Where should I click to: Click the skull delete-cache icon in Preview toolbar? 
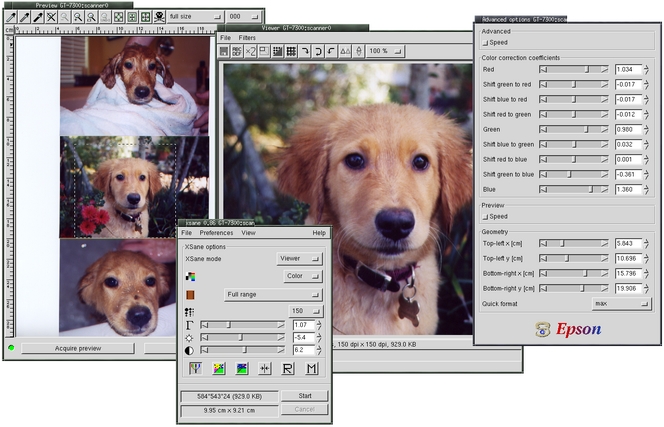point(159,17)
